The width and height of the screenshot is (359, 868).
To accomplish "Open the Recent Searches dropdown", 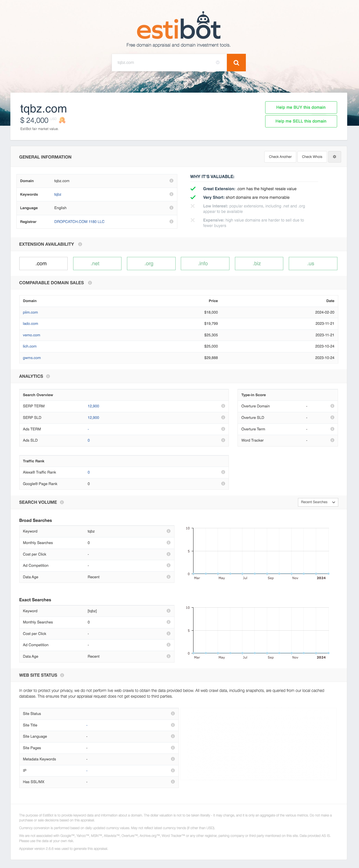I will (318, 502).
